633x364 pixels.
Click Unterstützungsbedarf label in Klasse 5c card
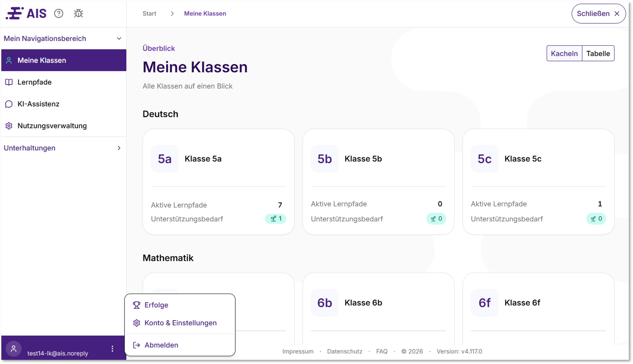[x=507, y=219]
